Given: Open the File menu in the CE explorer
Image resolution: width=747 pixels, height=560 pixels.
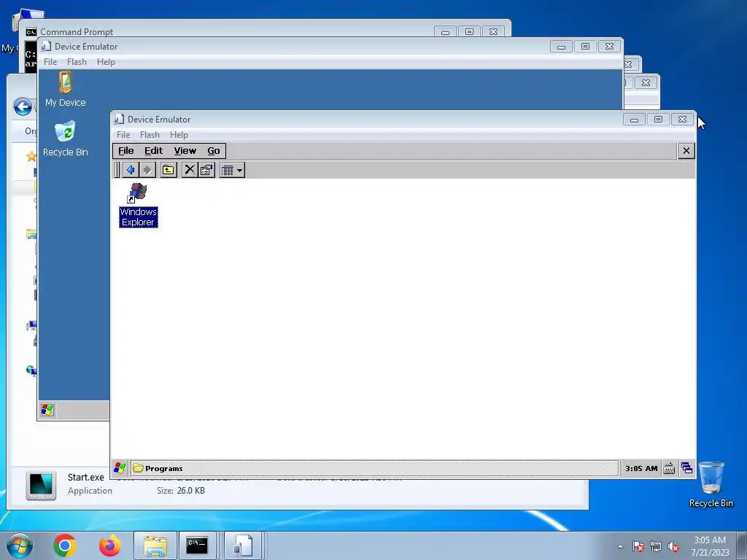Looking at the screenshot, I should [125, 151].
